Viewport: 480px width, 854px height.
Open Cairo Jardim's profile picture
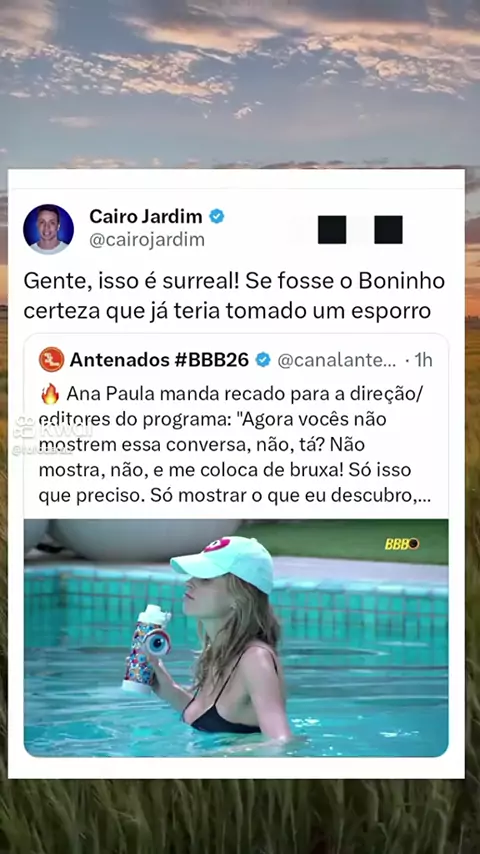(48, 229)
